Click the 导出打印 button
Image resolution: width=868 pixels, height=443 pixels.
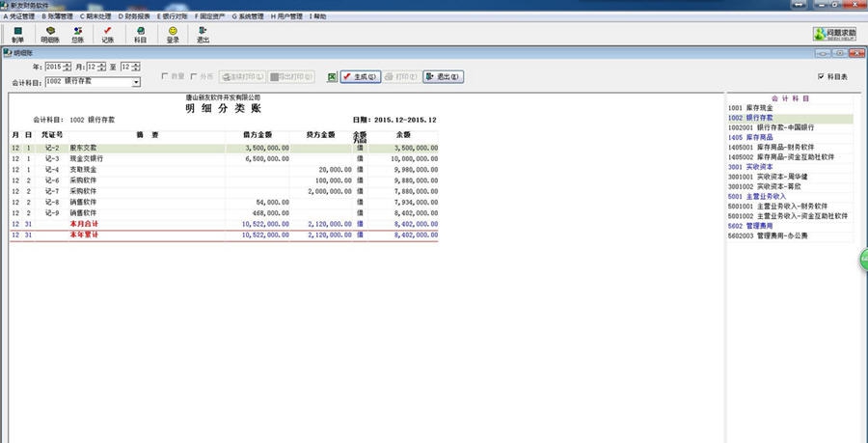291,77
